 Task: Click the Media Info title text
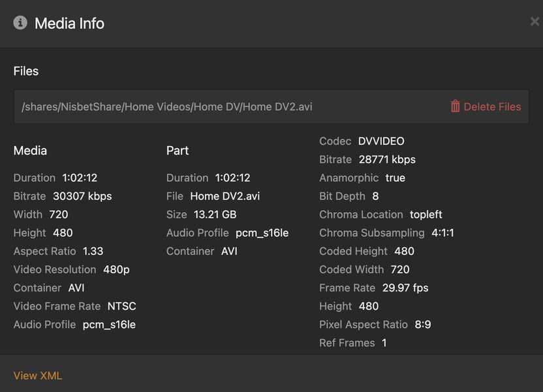click(69, 23)
